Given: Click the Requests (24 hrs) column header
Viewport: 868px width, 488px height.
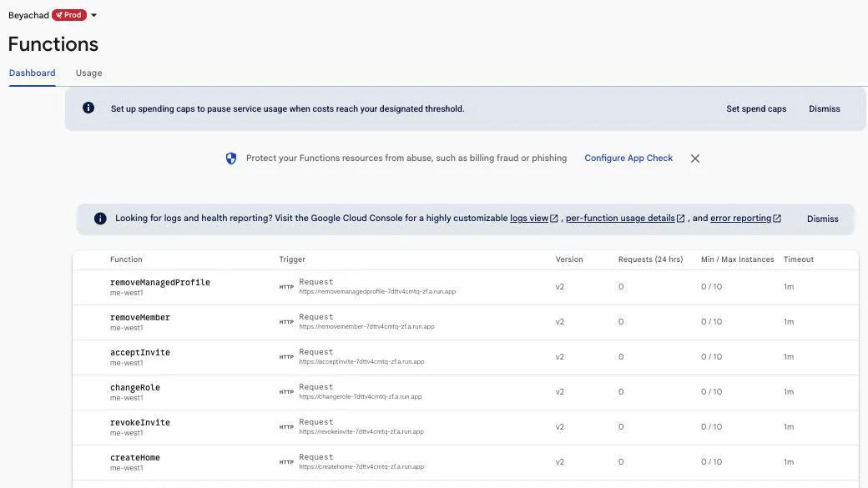Looking at the screenshot, I should (x=650, y=259).
